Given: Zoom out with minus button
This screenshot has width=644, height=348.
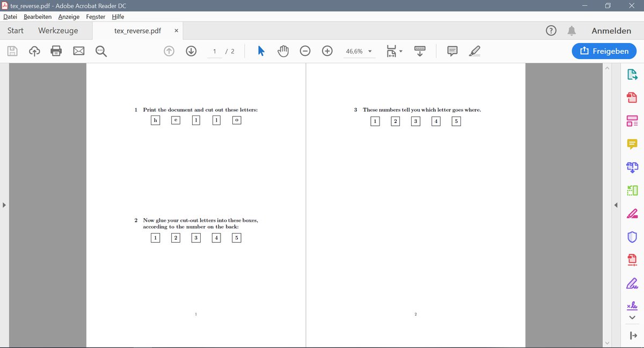Looking at the screenshot, I should pyautogui.click(x=305, y=51).
